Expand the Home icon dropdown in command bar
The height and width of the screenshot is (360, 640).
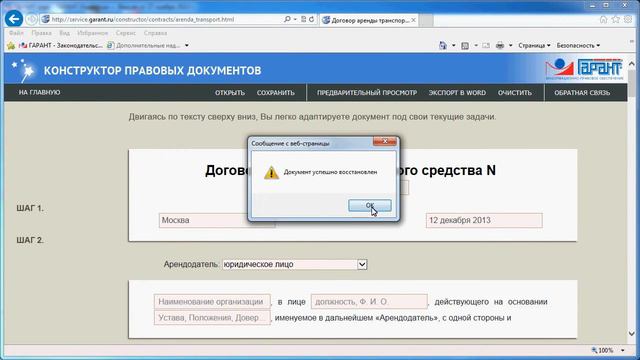(x=453, y=45)
